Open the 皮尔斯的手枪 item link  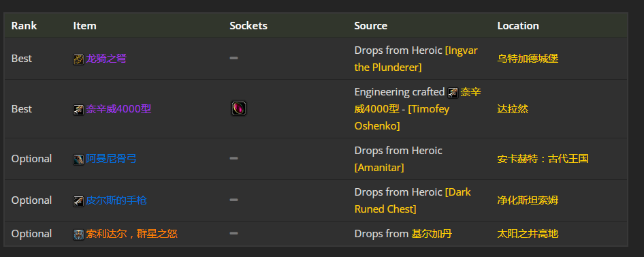116,200
